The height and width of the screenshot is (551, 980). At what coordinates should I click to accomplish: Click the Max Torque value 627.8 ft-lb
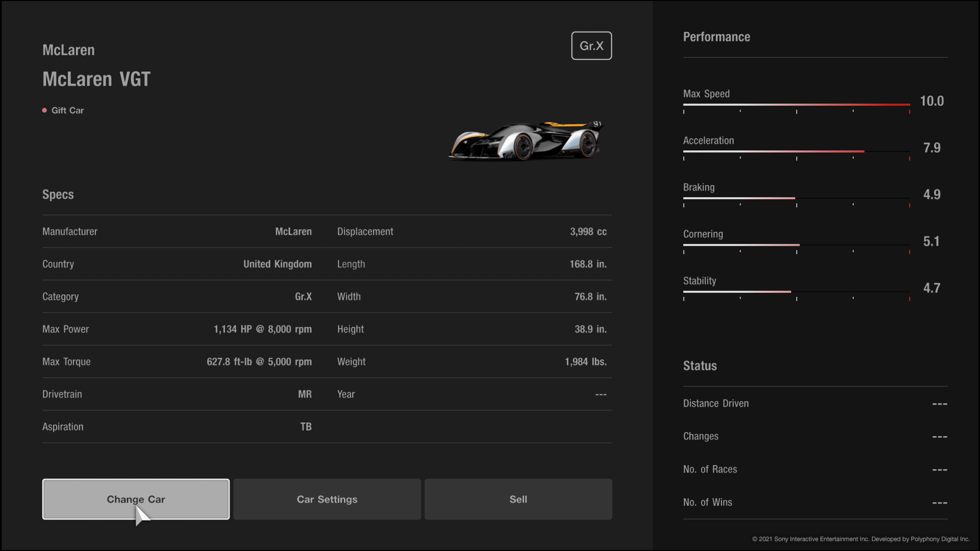[259, 362]
